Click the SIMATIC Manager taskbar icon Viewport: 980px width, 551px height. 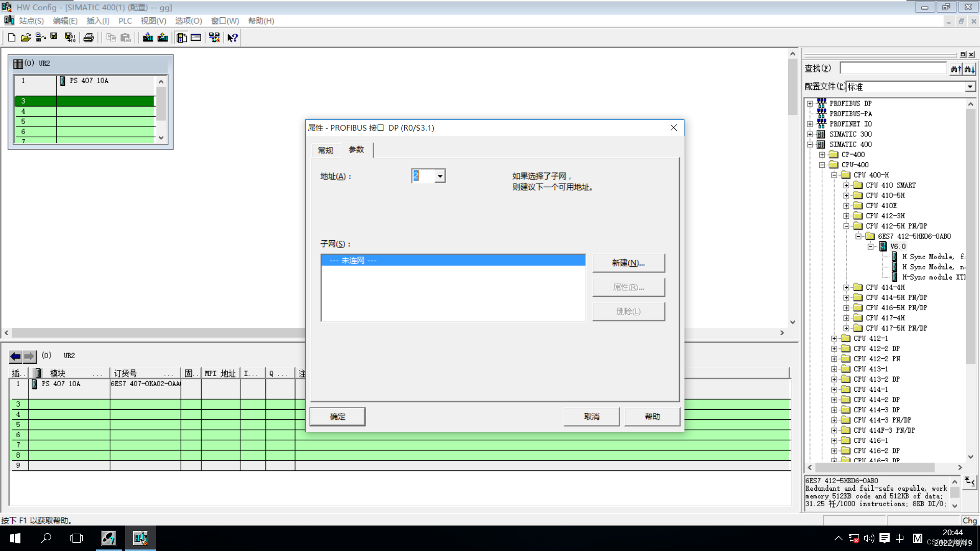coord(109,538)
